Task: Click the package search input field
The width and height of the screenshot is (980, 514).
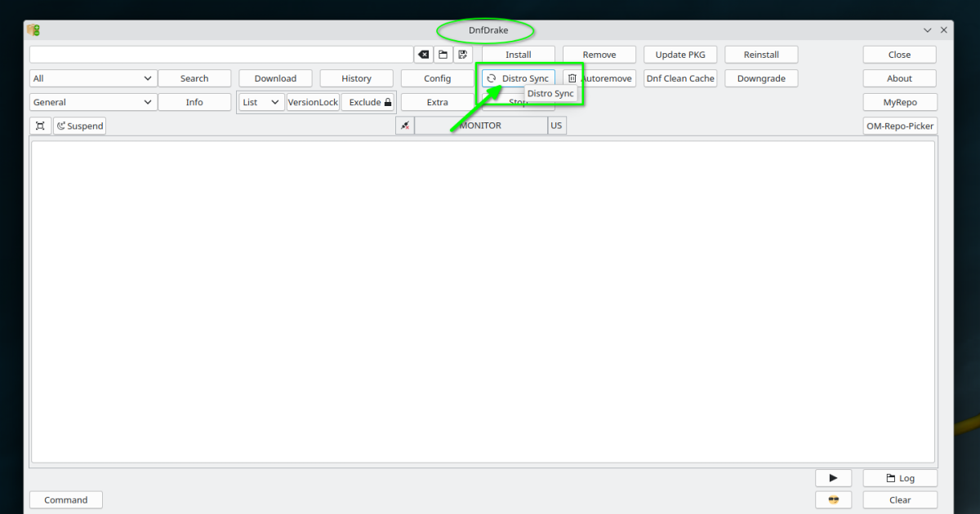Action: (220, 55)
